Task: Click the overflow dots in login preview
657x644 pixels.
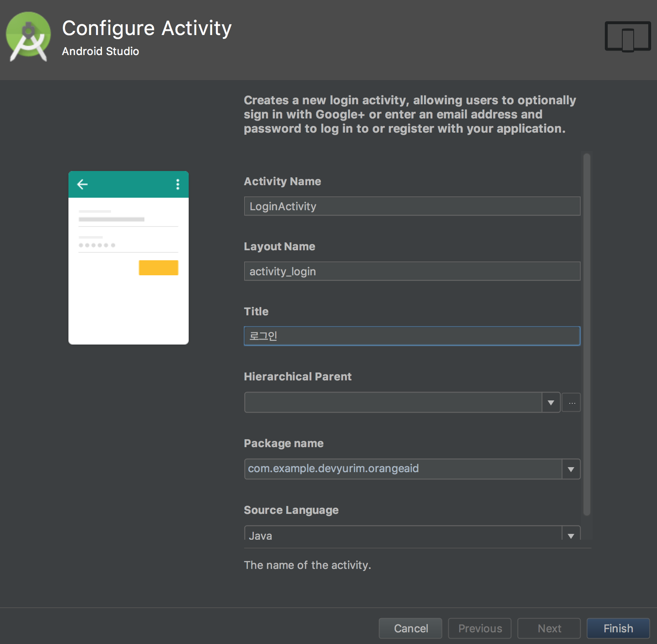Action: [x=178, y=184]
